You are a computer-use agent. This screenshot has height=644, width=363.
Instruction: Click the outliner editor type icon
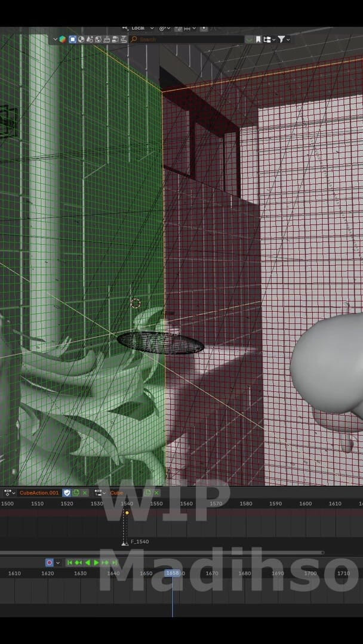point(62,39)
